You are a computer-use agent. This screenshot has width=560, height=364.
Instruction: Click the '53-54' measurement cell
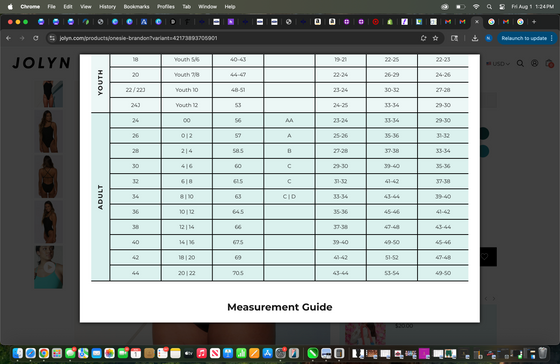pyautogui.click(x=392, y=273)
